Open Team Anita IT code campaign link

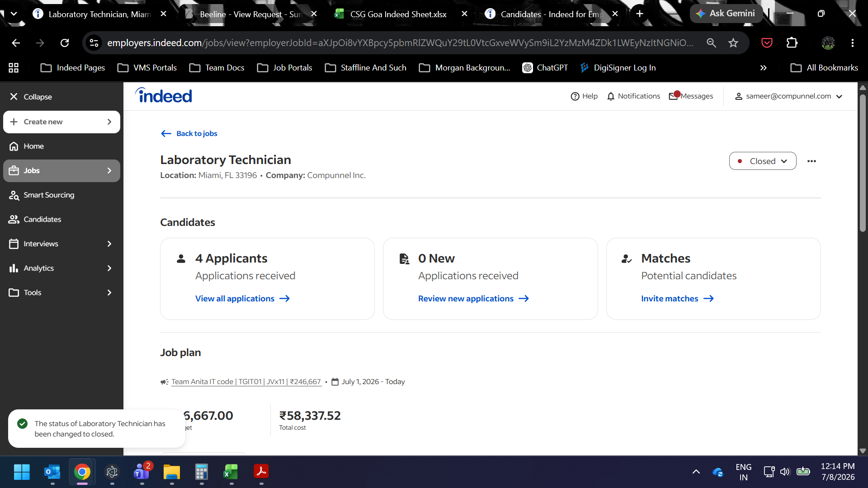pyautogui.click(x=246, y=382)
